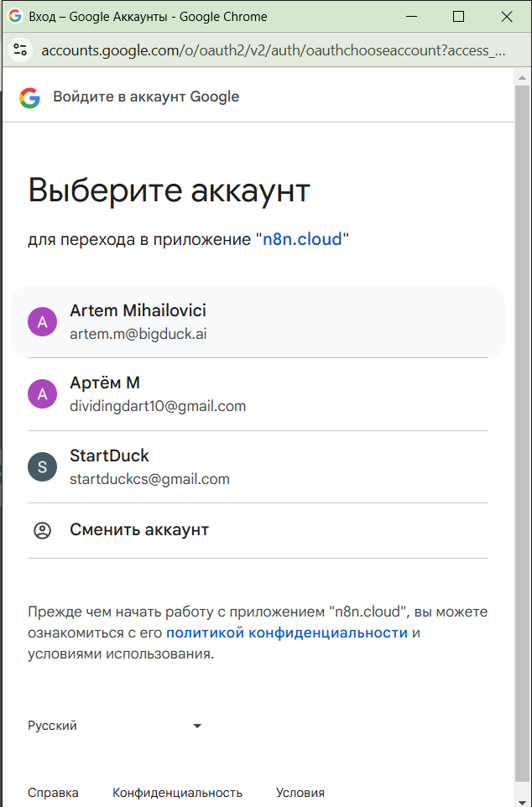Click Сменить аккаунт to use another account
Viewport: 532px width, 807px height.
point(258,531)
